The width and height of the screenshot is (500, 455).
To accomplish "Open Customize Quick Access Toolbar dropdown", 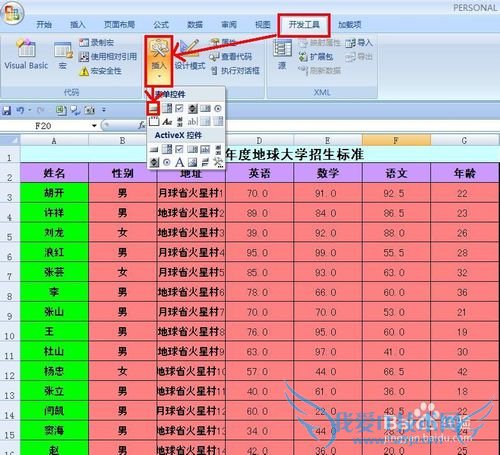I will tap(104, 110).
